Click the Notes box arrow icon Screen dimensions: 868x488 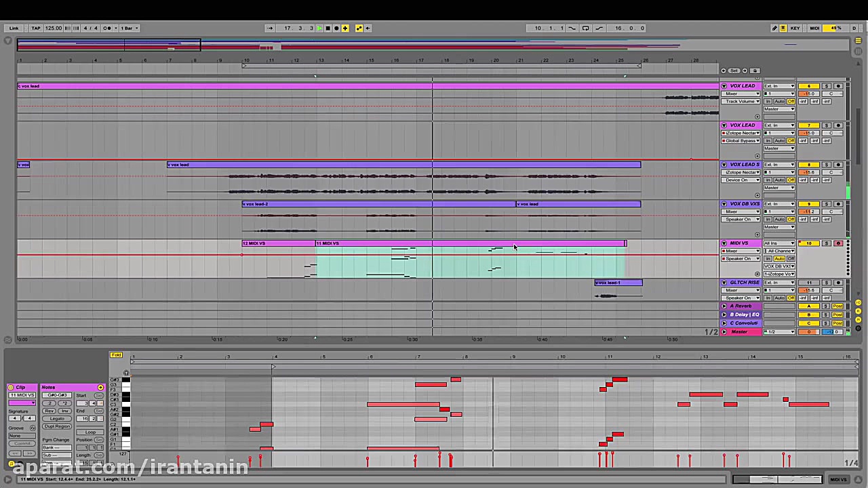(100, 387)
